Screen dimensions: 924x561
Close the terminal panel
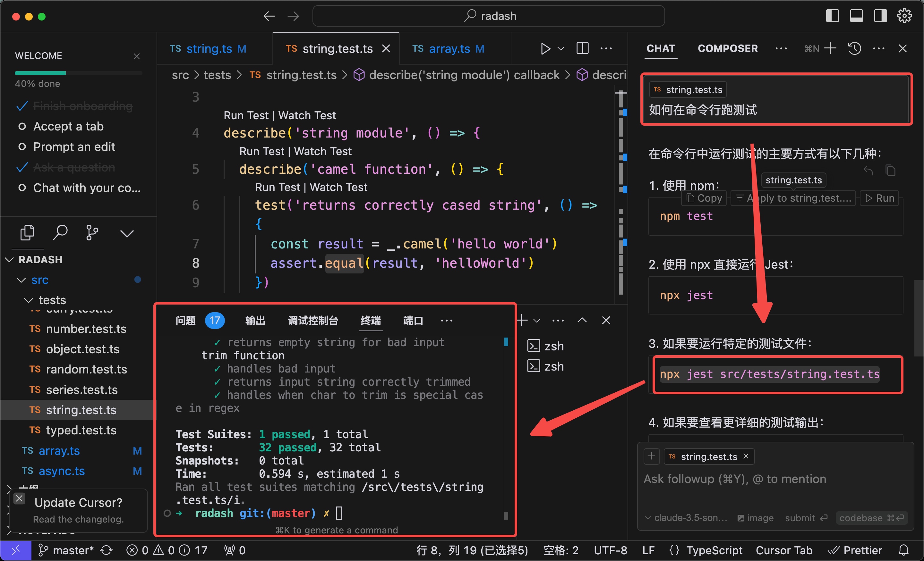click(606, 320)
